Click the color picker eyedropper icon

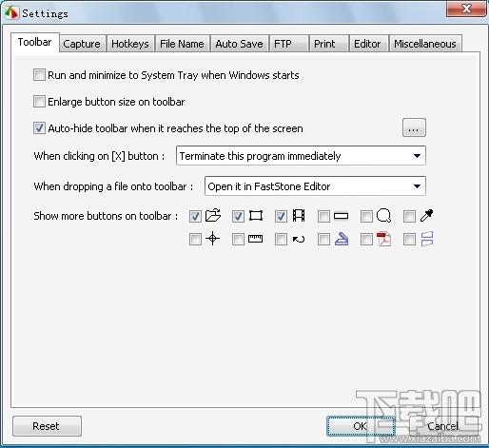[x=426, y=215]
